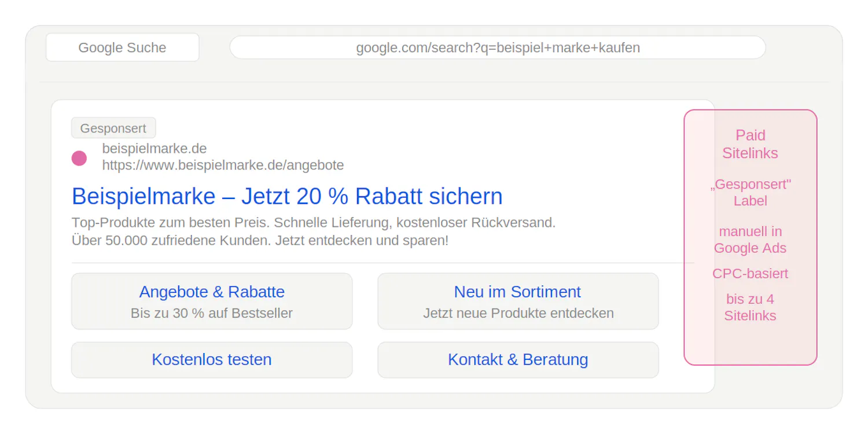
Task: Focus the google.com/search URL address bar
Action: [498, 47]
